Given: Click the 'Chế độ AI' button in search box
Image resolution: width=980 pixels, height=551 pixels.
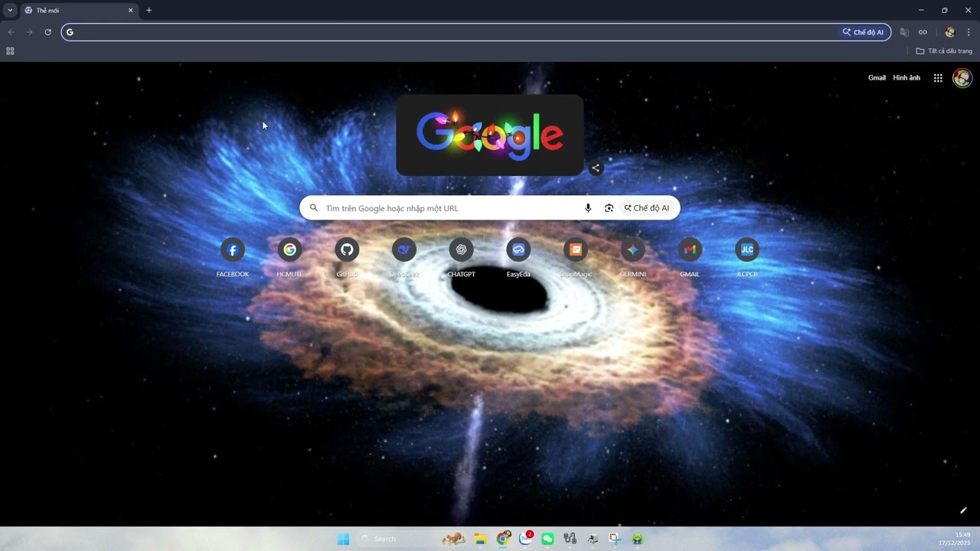Looking at the screenshot, I should point(647,208).
